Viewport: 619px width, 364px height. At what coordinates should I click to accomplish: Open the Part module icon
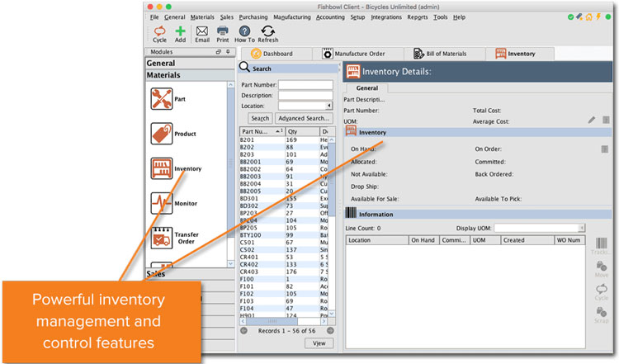coord(162,99)
